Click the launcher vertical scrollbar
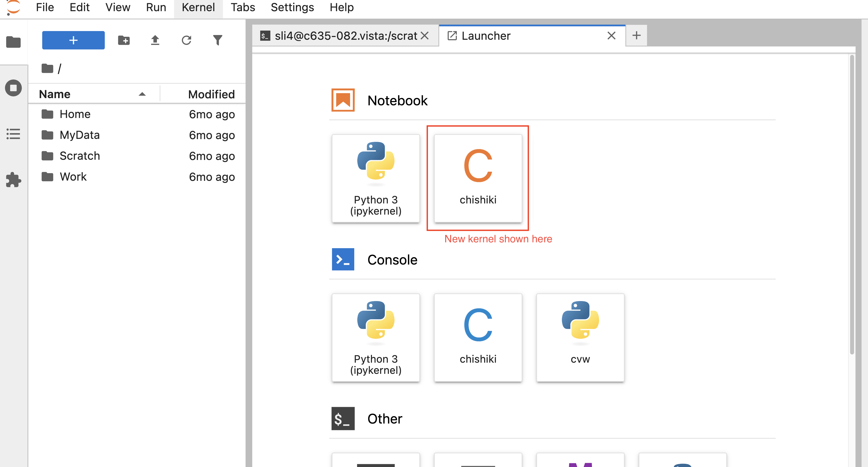 (852, 202)
